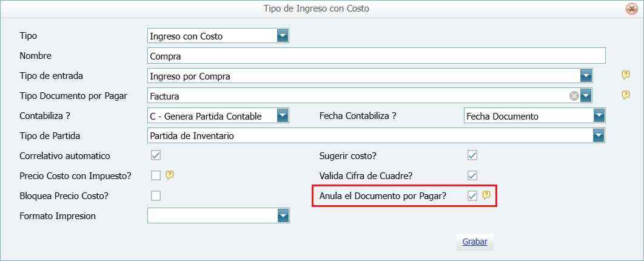The width and height of the screenshot is (644, 261).
Task: Click the Nombre label
Action: 35,55
